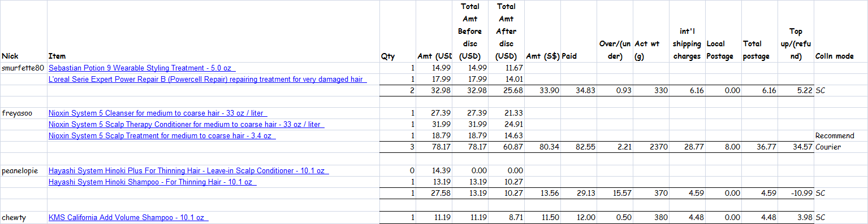Select the 33.90 Amt S$ cell
Viewport: 868px width, 224px height.
click(x=543, y=91)
